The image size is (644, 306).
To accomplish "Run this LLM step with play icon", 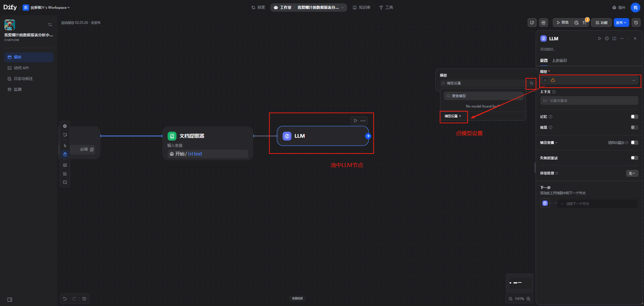I will [599, 39].
